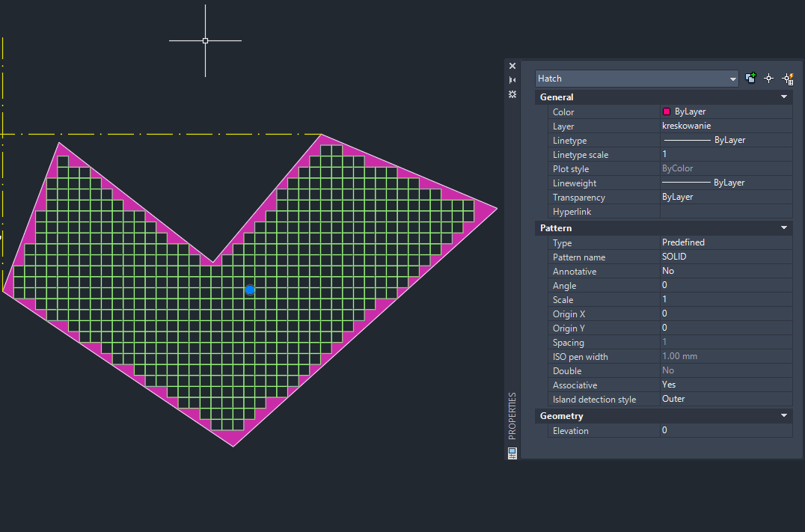Collapse the Geometry section

click(783, 415)
